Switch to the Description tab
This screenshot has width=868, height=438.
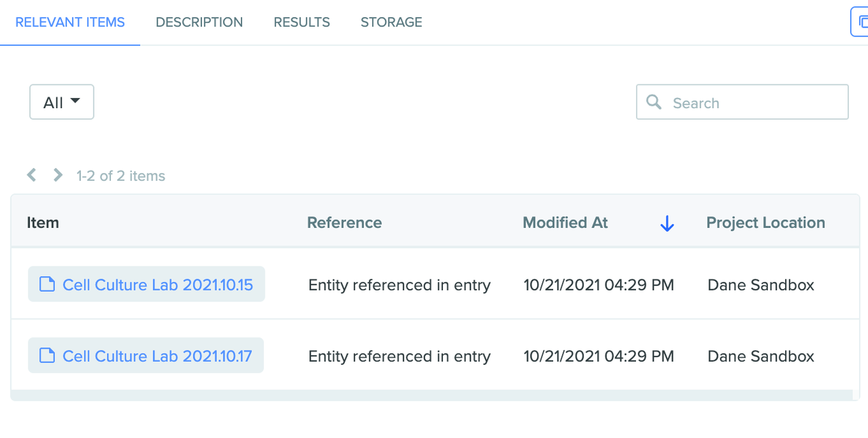[199, 22]
